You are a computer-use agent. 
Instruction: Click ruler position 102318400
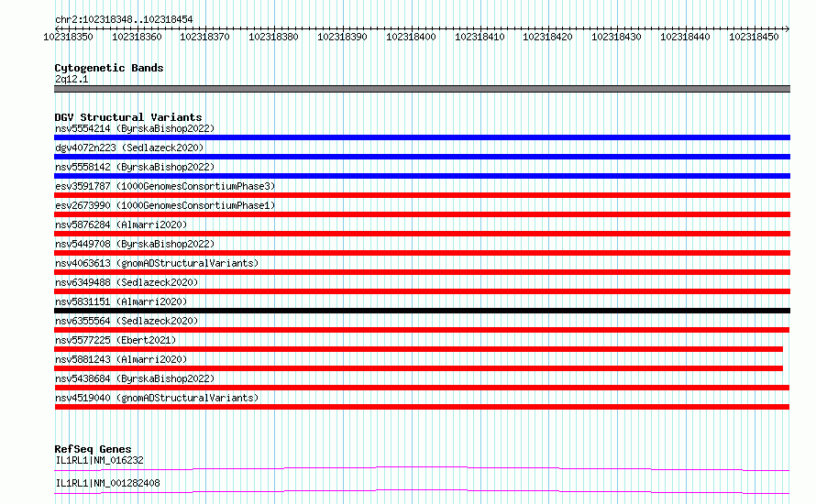pyautogui.click(x=411, y=37)
